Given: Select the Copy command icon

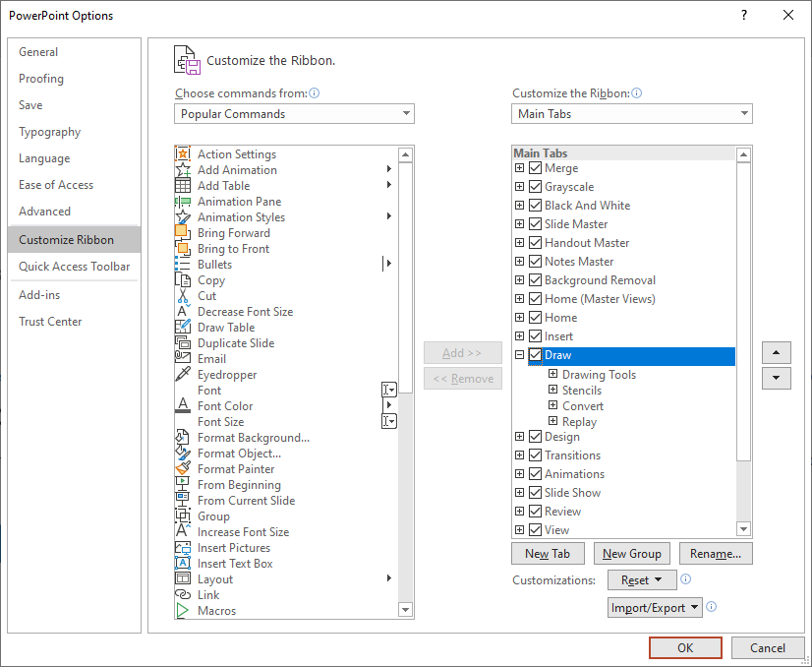Looking at the screenshot, I should (182, 279).
